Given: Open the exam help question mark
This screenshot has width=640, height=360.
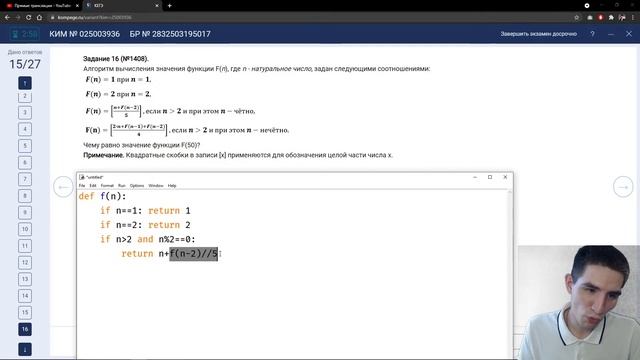Looking at the screenshot, I should (592, 34).
